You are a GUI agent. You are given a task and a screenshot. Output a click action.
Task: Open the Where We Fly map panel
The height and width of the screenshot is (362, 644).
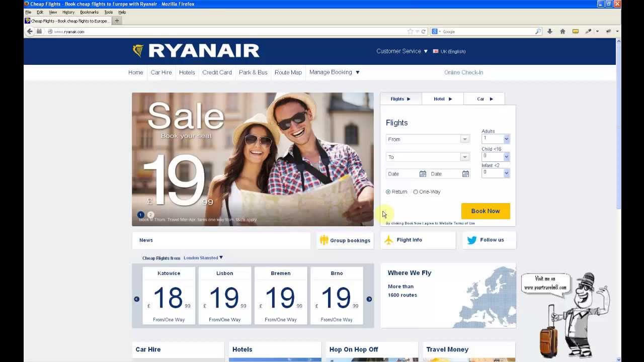tap(448, 296)
